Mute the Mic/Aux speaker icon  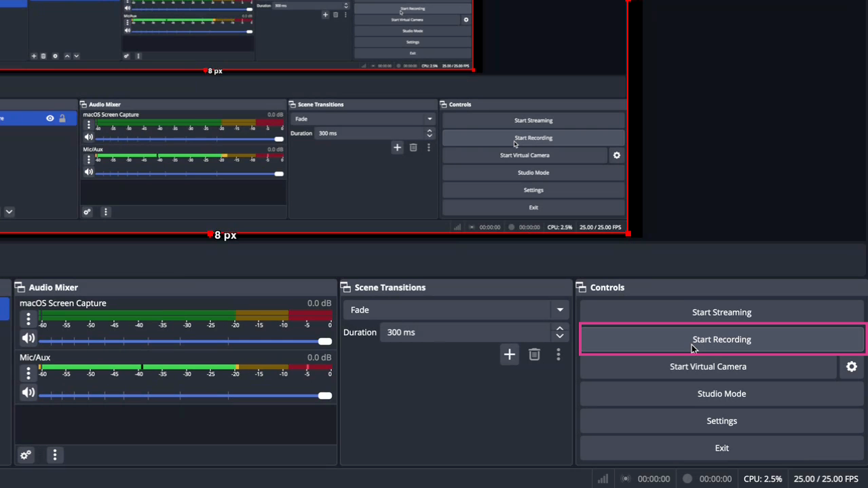(28, 392)
